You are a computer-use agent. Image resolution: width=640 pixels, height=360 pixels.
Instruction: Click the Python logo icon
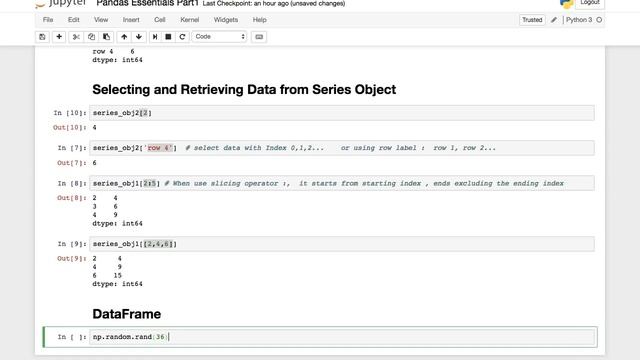point(567,4)
